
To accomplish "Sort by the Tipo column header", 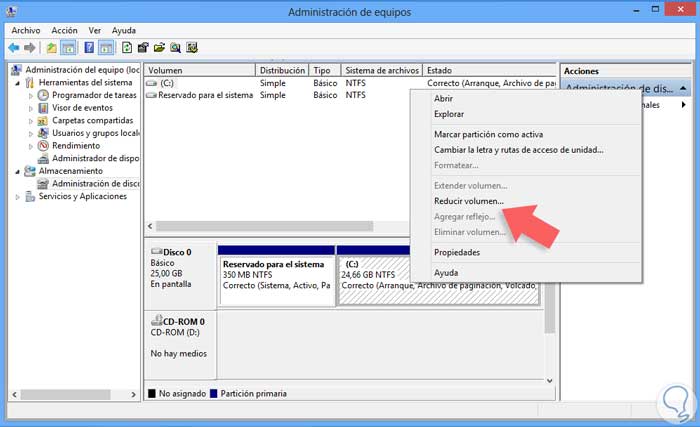I will coord(325,70).
